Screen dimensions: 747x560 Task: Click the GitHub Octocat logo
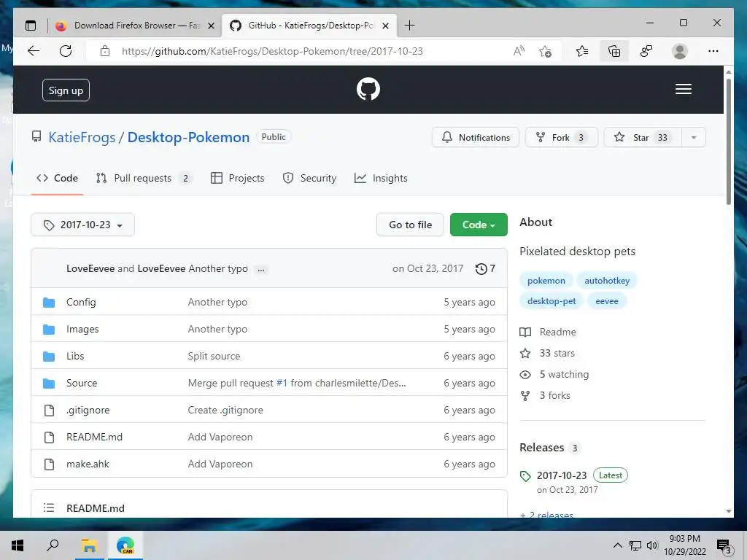coord(368,89)
